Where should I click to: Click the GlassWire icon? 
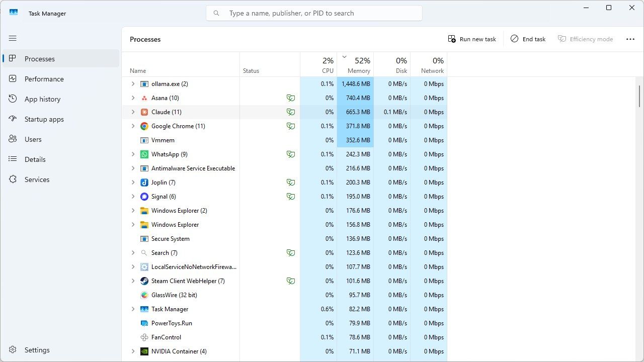tap(144, 295)
